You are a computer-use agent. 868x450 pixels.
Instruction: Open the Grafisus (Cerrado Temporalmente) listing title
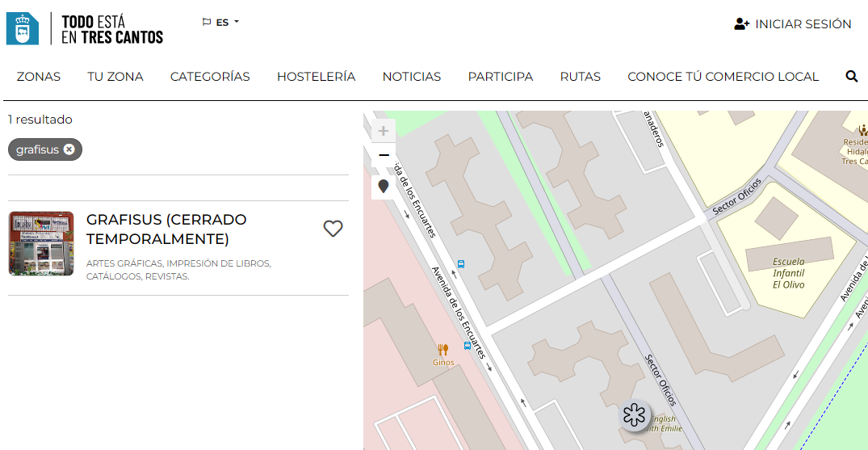point(166,229)
